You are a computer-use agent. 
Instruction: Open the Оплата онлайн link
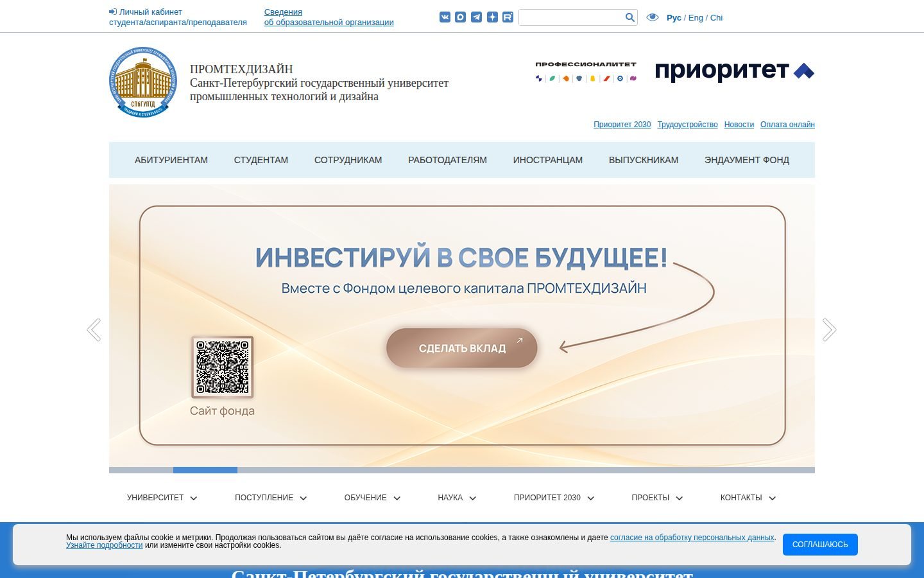[x=787, y=125]
